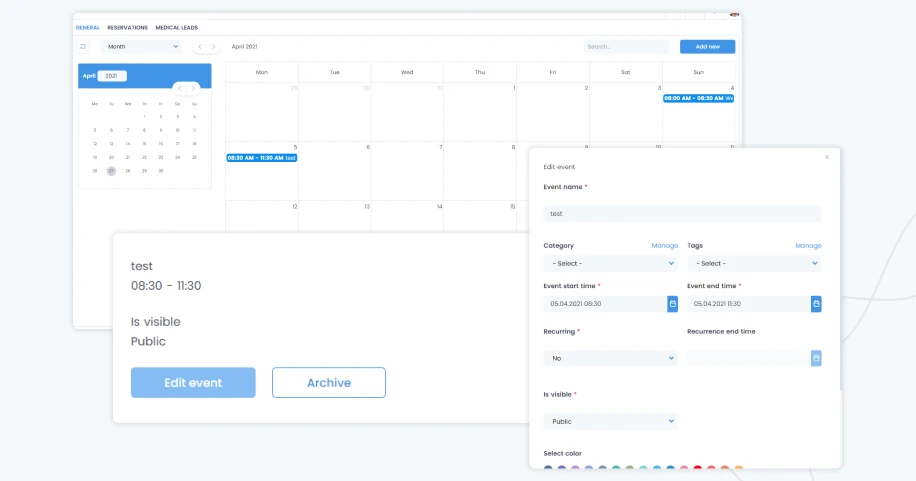Click the Add new button
The width and height of the screenshot is (916, 481).
click(x=707, y=47)
